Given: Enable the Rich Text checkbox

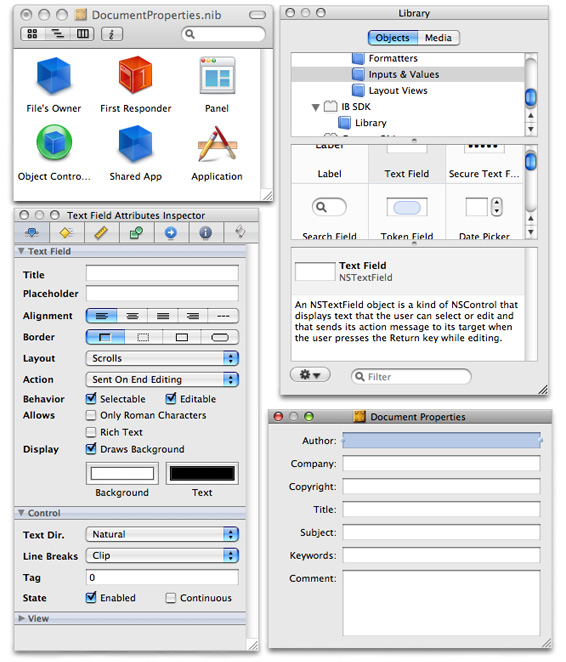Looking at the screenshot, I should click(91, 432).
